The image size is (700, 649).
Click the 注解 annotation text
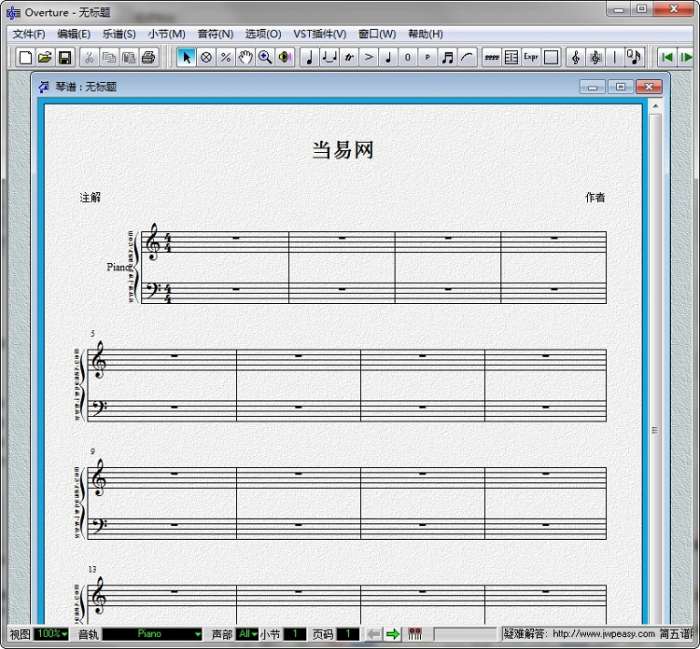[90, 197]
